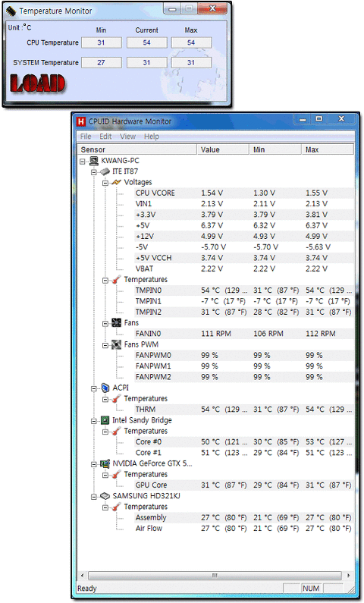This screenshot has height=603, width=364.
Task: Select the ITE IT87 chip icon
Action: point(105,171)
